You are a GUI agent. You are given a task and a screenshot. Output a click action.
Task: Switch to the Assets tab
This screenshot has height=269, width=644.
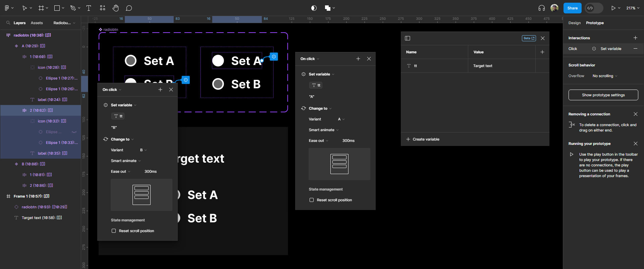[x=37, y=23]
